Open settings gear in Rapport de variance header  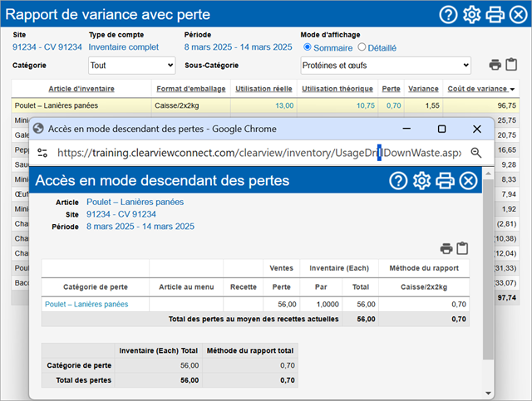click(471, 15)
